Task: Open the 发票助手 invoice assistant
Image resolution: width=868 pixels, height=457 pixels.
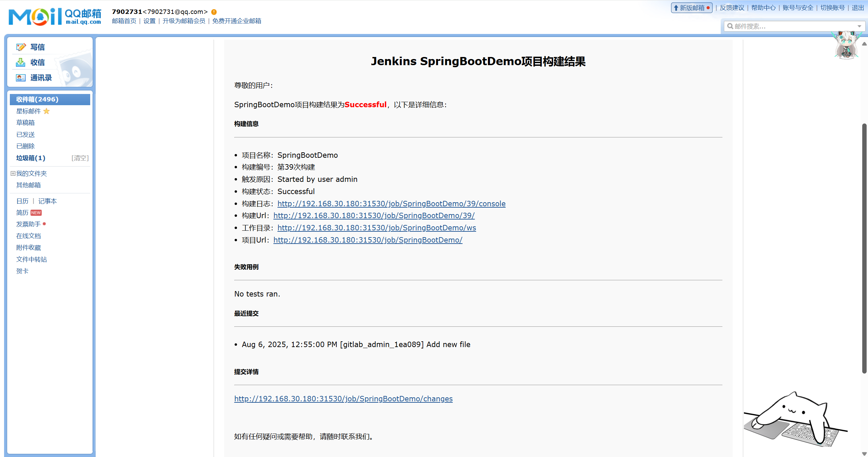Action: (28, 224)
